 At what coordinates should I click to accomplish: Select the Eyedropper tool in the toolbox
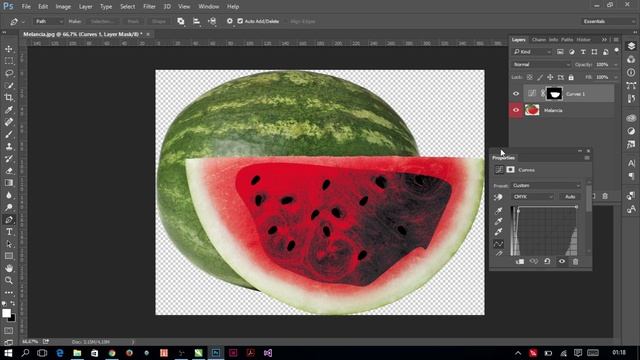click(9, 110)
